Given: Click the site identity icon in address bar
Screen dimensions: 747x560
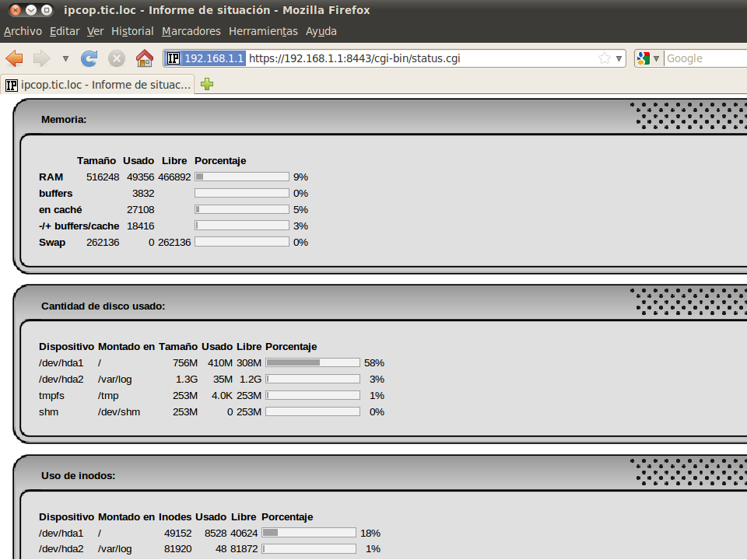Looking at the screenshot, I should [174, 58].
